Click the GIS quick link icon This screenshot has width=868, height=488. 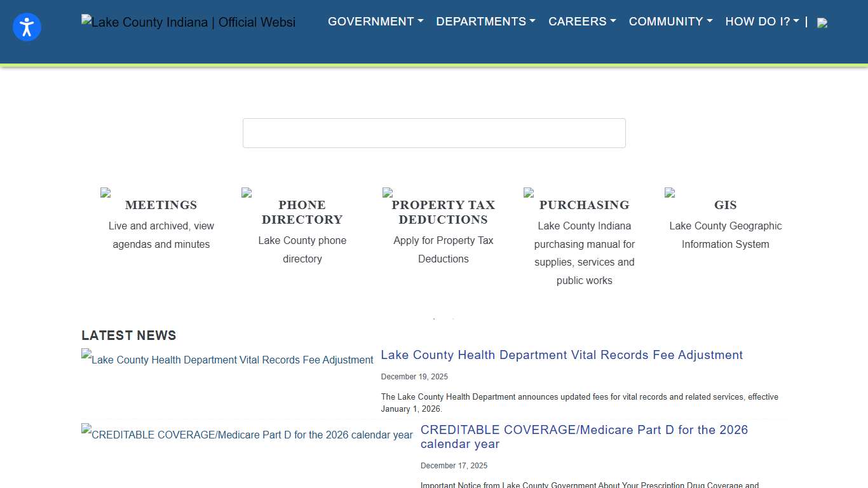coord(669,193)
